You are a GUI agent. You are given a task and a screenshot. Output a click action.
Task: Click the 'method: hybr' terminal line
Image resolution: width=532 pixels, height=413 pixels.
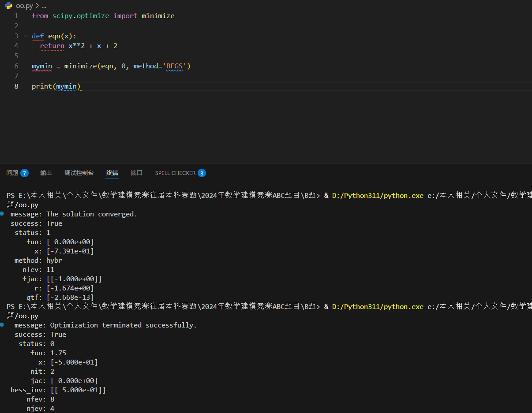point(38,260)
